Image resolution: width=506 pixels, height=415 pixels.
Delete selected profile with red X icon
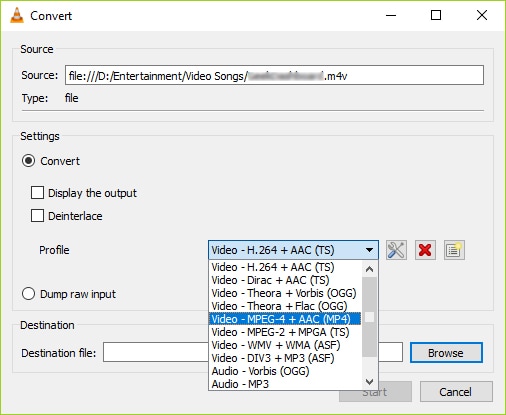(x=425, y=250)
